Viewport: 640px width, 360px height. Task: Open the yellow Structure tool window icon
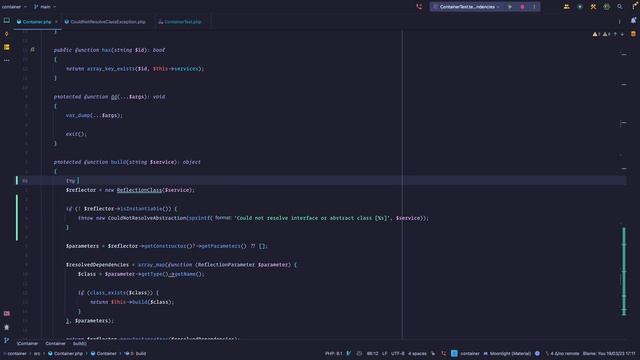(x=7, y=47)
